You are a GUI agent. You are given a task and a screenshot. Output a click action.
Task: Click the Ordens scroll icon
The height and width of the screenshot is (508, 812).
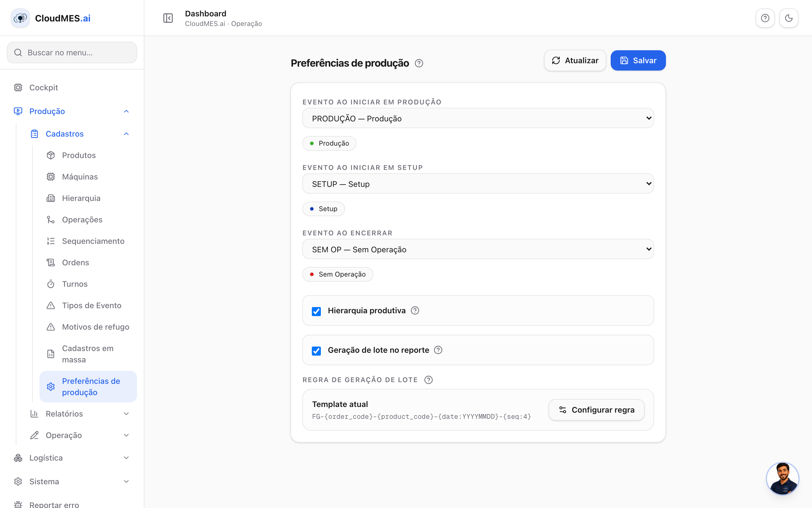tap(51, 263)
